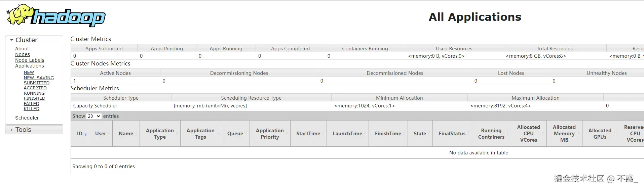The height and width of the screenshot is (189, 644).
Task: Open the Nodes link in sidebar
Action: point(23,54)
